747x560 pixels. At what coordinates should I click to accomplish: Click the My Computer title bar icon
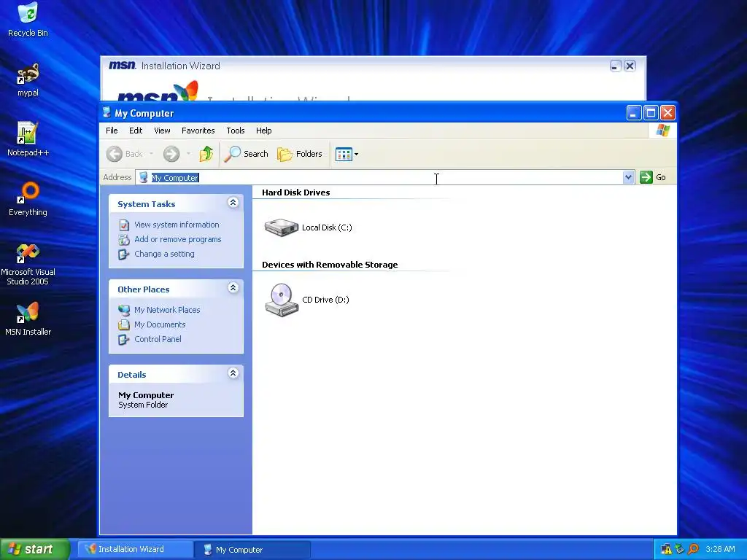click(107, 113)
